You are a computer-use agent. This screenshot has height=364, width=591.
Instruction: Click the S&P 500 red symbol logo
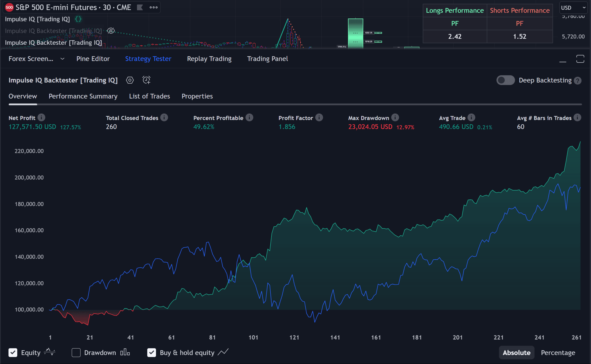(x=9, y=7)
